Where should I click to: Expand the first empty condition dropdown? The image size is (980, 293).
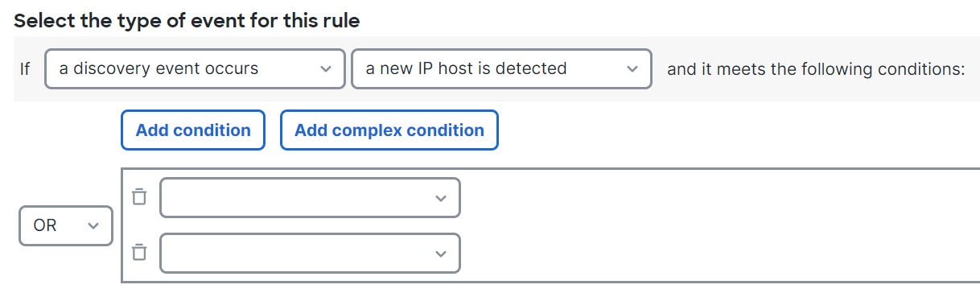[310, 198]
